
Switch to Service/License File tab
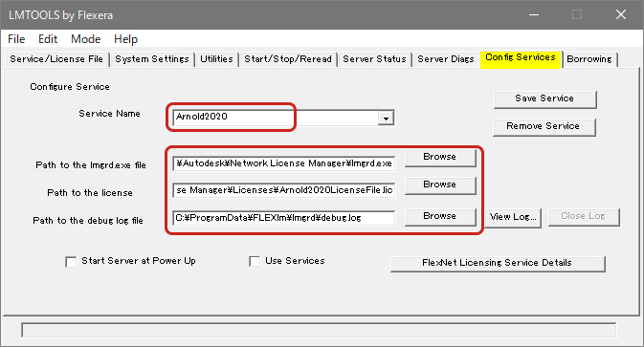tap(56, 59)
